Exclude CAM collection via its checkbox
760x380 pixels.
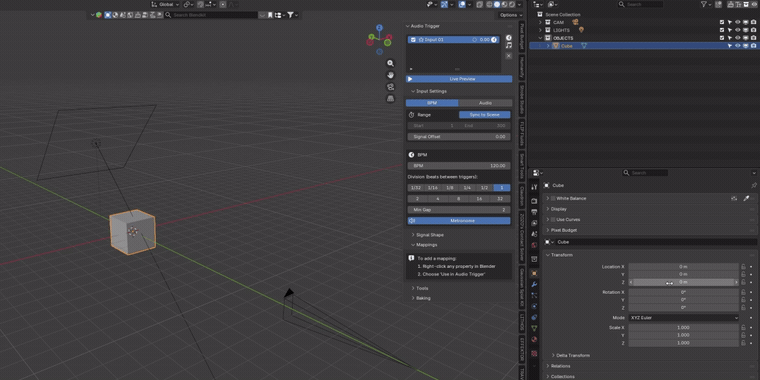(722, 22)
